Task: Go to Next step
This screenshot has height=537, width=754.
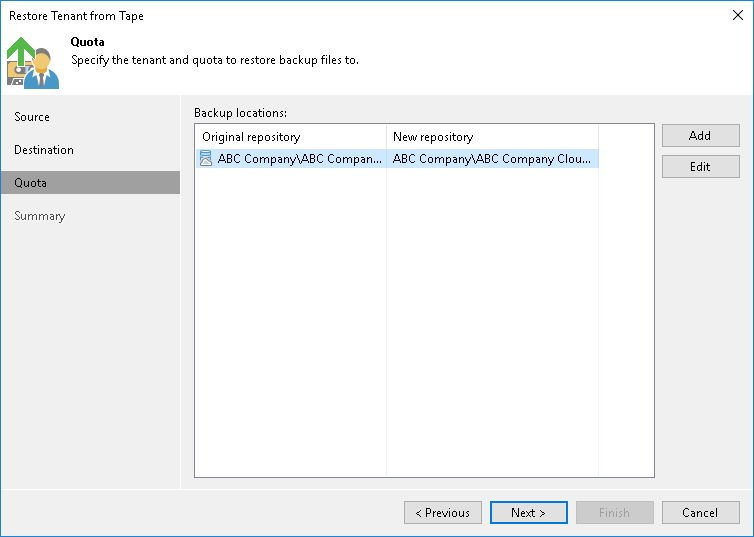Action: tap(528, 512)
